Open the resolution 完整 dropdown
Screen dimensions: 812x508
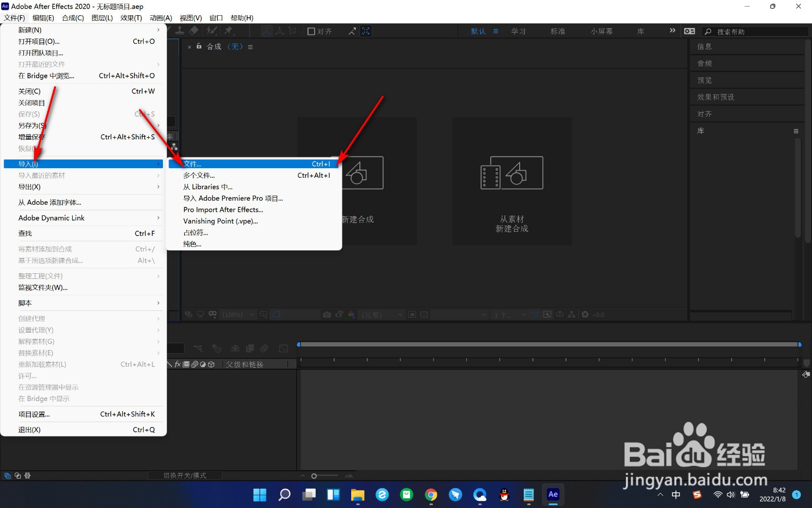click(382, 315)
